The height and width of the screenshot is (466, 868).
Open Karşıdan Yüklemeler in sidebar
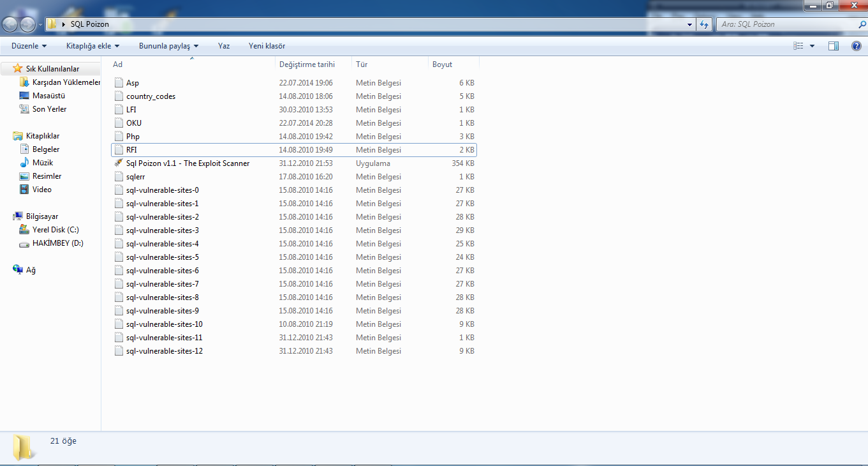[x=66, y=82]
